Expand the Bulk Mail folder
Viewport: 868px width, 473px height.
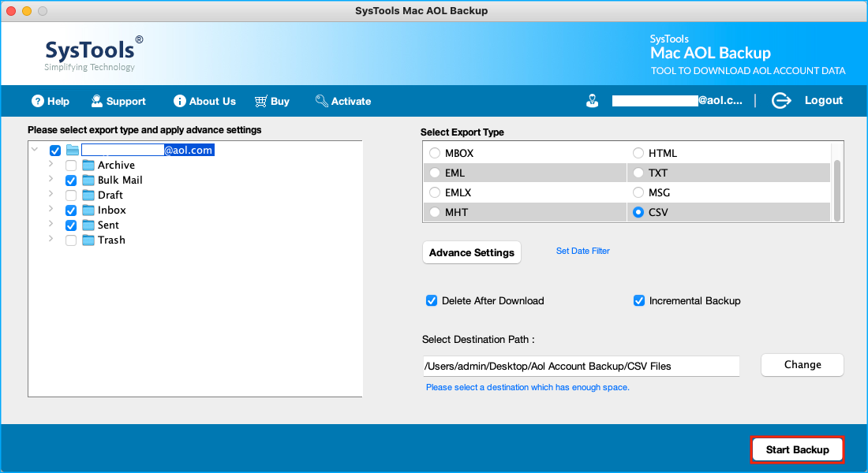pos(51,179)
